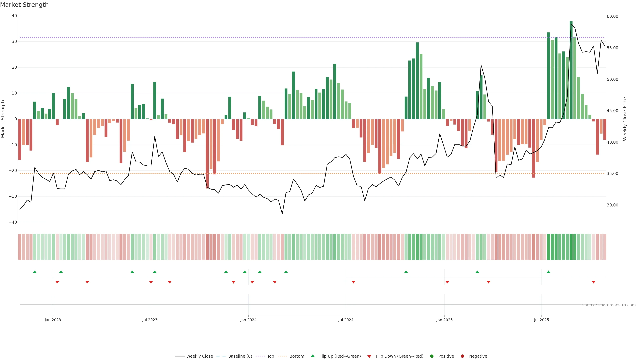Viewport: 644px width, 362px height.
Task: Click Flip Up green triangle legend icon
Action: pos(312,356)
